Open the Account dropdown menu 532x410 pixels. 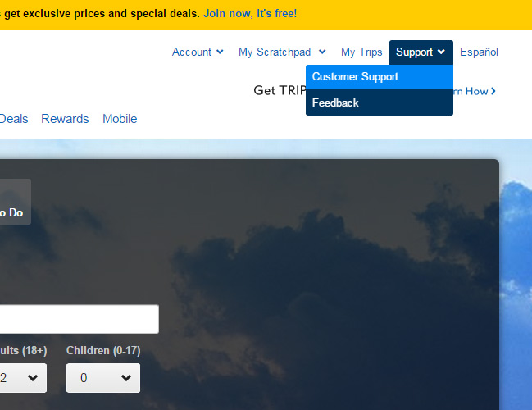[198, 52]
